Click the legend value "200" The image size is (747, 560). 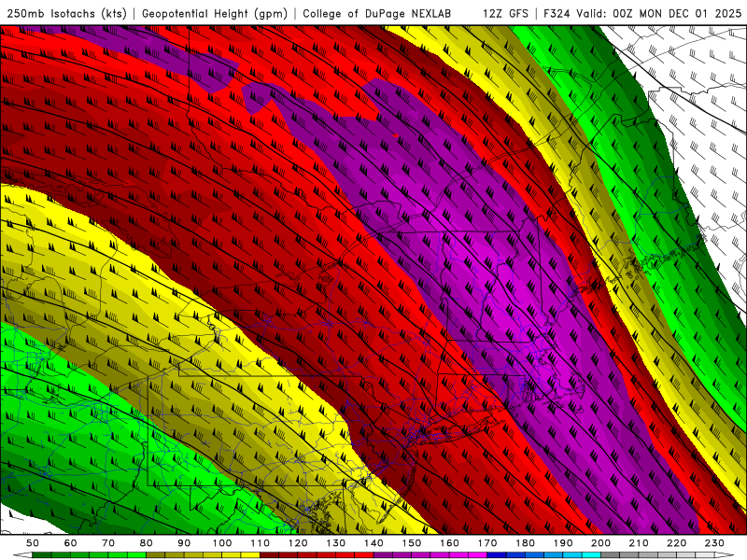tap(600, 543)
